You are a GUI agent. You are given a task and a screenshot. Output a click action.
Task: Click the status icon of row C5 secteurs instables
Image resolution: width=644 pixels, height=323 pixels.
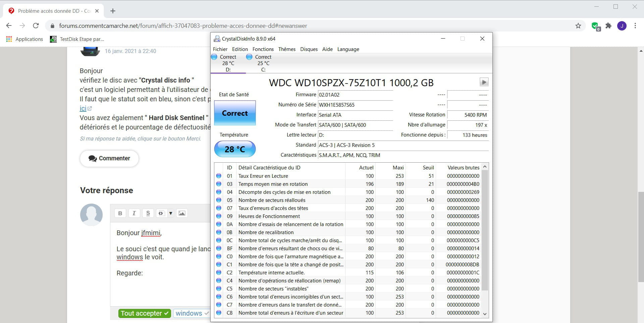tap(219, 288)
